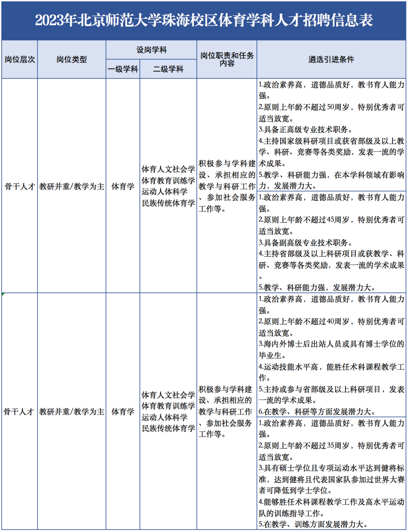408x532 pixels.
Task: Select 4.运动技能水平高，能胜任术科课程教学
Action: 331,367
